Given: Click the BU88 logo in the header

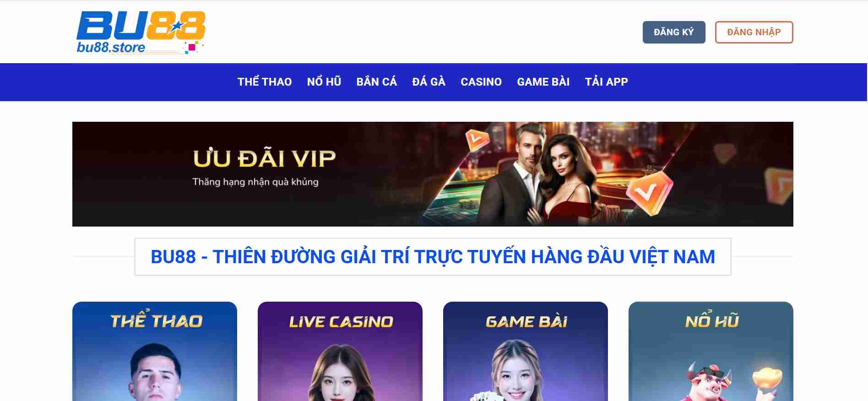Looking at the screenshot, I should [x=141, y=32].
